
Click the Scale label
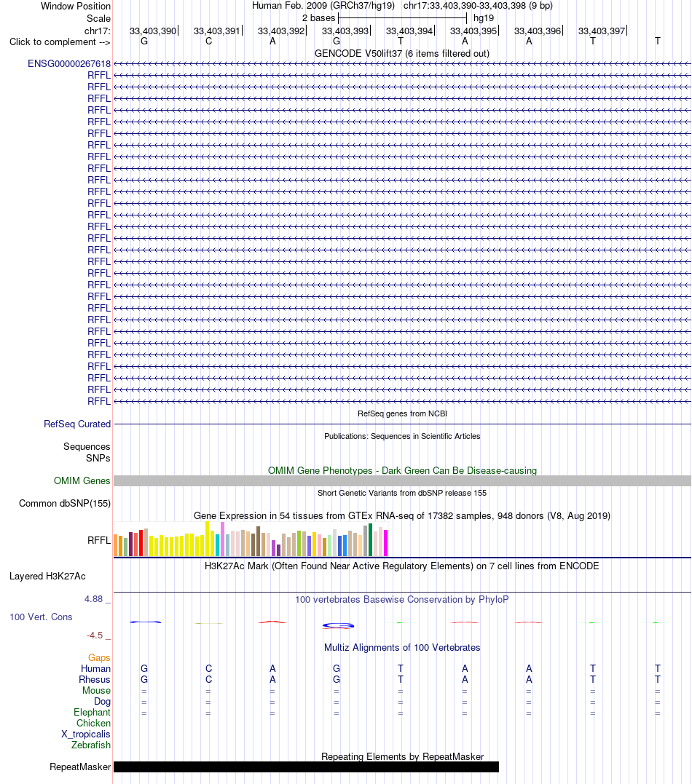point(98,18)
